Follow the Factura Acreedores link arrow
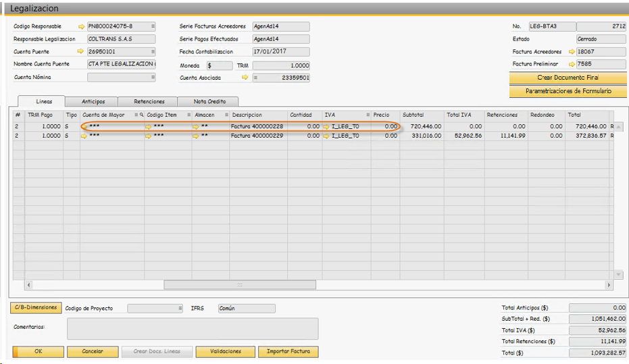Screen dimensions: 629x364 pos(571,51)
